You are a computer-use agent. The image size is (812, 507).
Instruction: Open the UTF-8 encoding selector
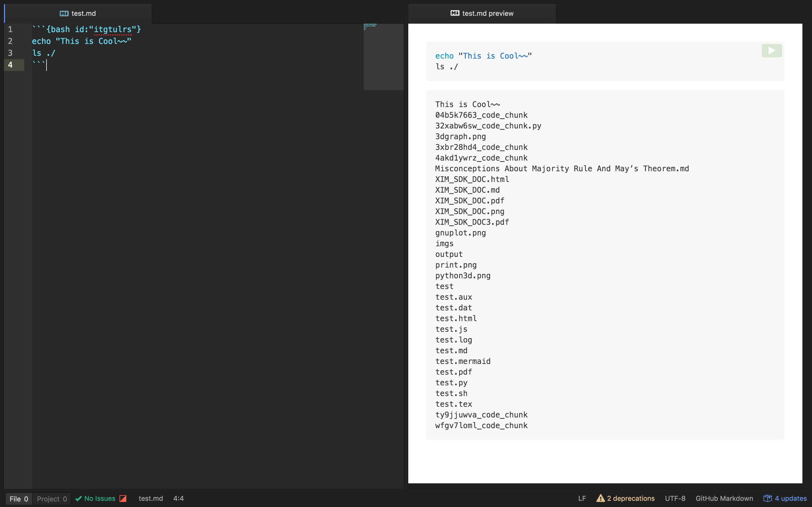[x=675, y=498]
